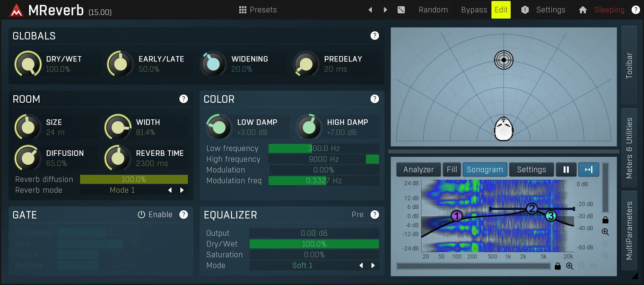Screen dimensions: 644x285
Task: Go to next preset with right arrow
Action: tap(386, 10)
